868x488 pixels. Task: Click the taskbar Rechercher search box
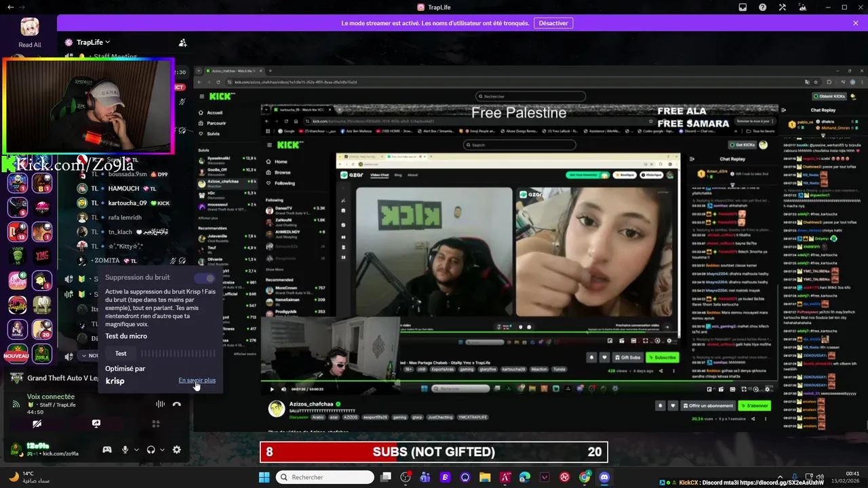(325, 477)
